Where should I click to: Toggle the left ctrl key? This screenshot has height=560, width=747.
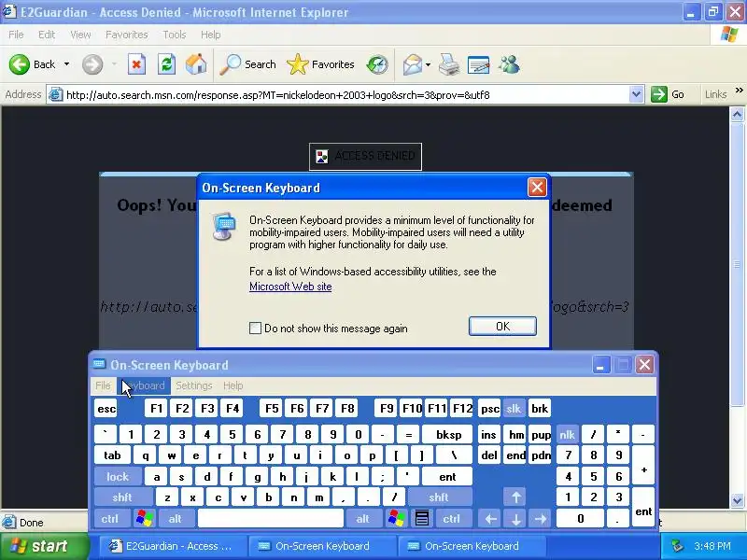110,519
